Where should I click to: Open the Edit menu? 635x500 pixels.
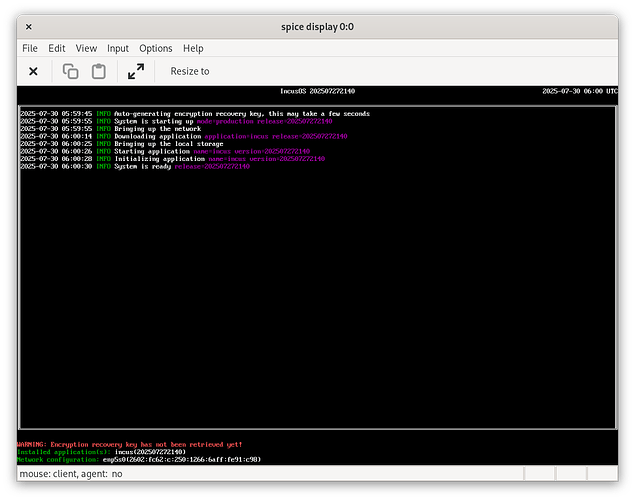(x=57, y=48)
